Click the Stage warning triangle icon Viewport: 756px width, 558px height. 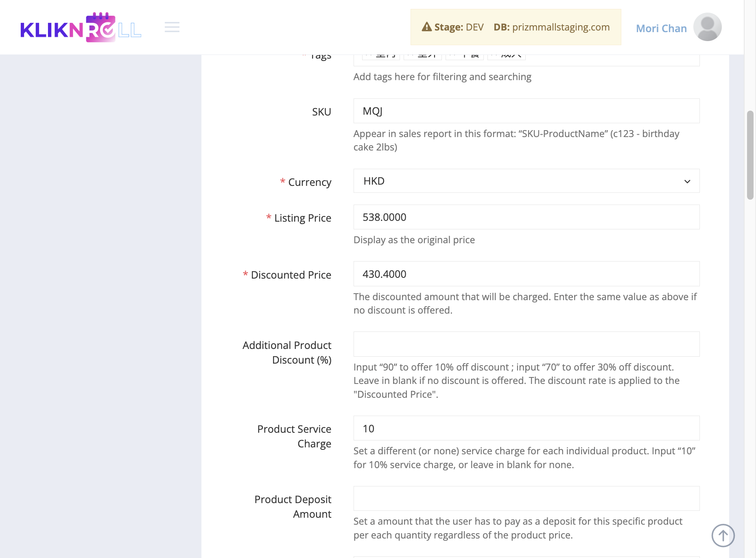(x=426, y=27)
